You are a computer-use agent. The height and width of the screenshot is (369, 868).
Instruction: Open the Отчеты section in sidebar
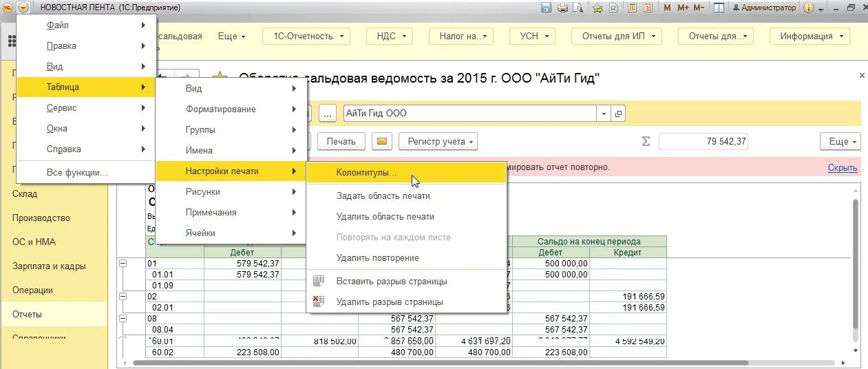click(x=54, y=314)
